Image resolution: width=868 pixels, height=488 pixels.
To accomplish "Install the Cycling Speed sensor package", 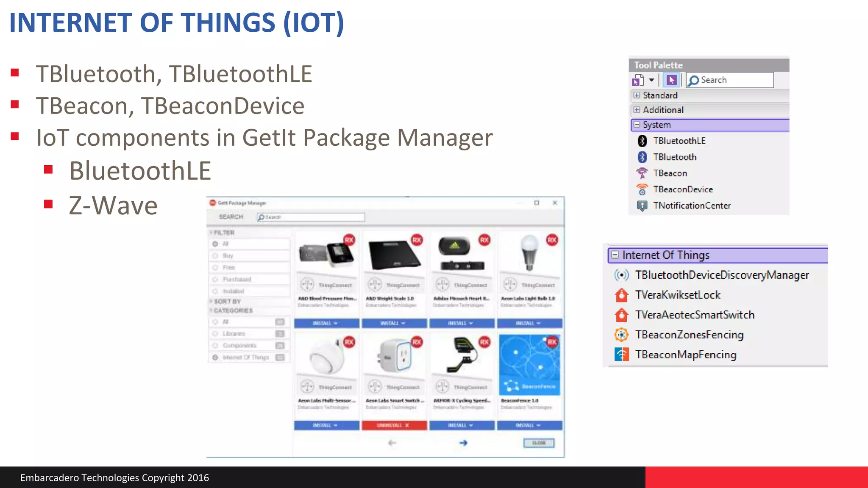I will point(462,425).
